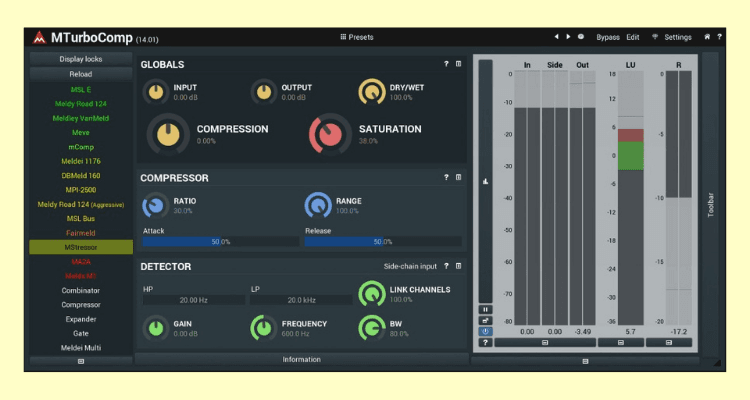Click the Release slider bar
The height and width of the screenshot is (400, 750).
tap(383, 242)
